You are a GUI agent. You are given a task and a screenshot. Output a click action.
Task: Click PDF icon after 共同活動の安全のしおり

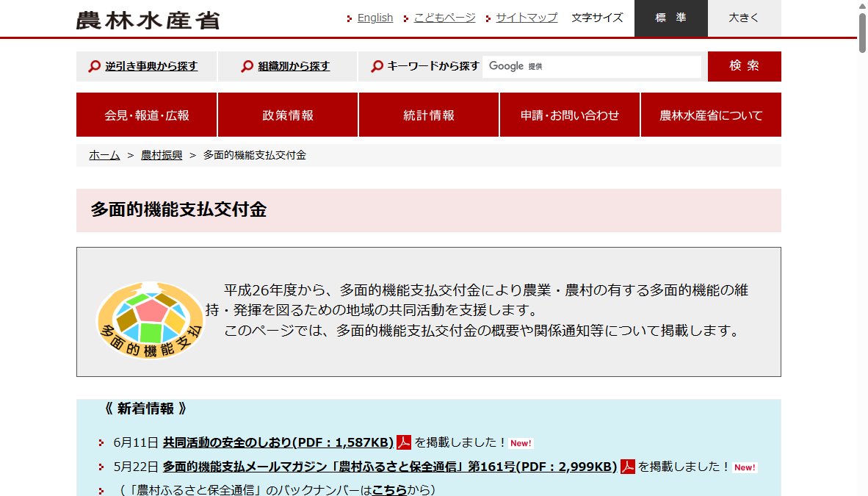pos(404,442)
